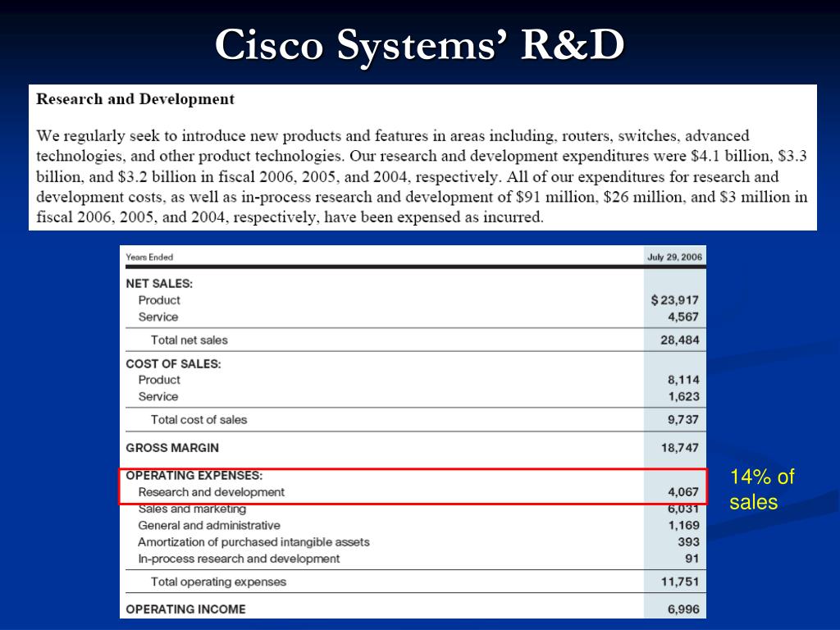Click the paragraph line ending "have been expensed as incurred."

(x=290, y=217)
